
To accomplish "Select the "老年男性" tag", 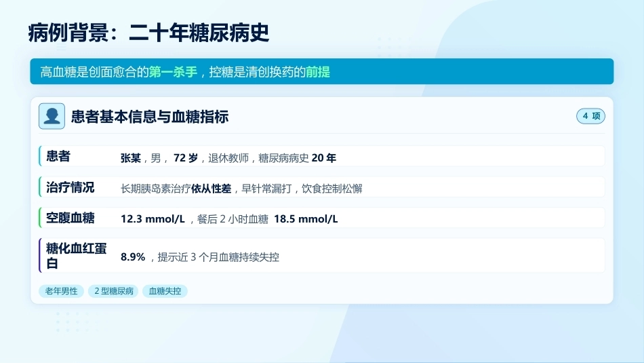I will [x=61, y=291].
